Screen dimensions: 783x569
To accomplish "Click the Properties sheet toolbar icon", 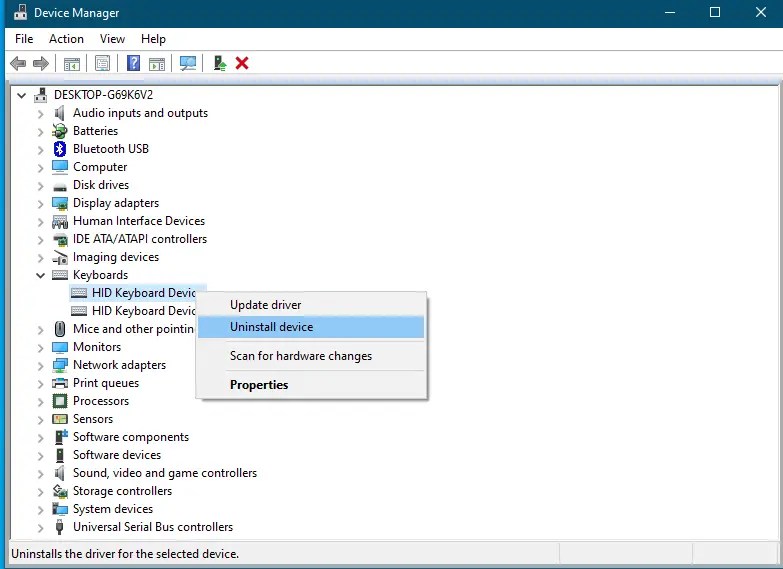I will point(102,63).
